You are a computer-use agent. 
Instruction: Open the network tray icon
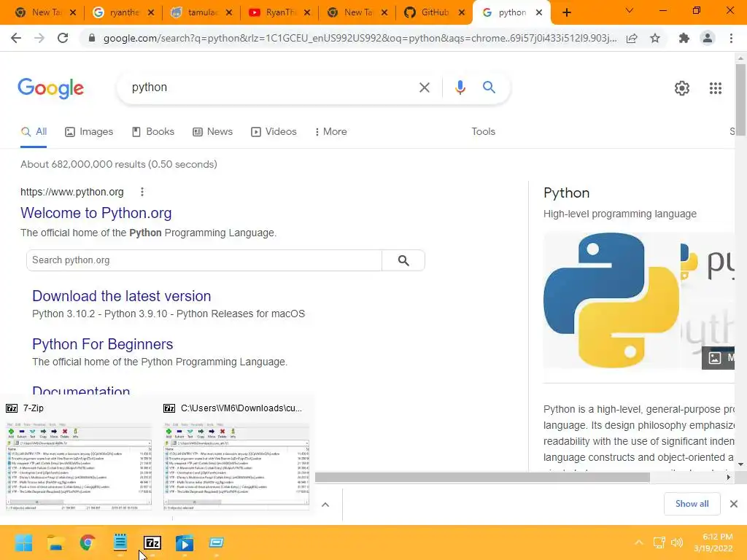(659, 542)
